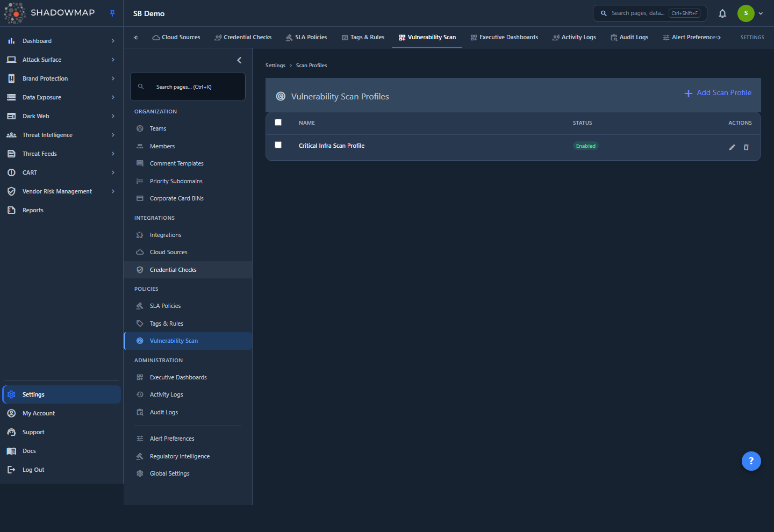The width and height of the screenshot is (774, 532).
Task: Switch to the Alert Preferences tab
Action: 691,38
